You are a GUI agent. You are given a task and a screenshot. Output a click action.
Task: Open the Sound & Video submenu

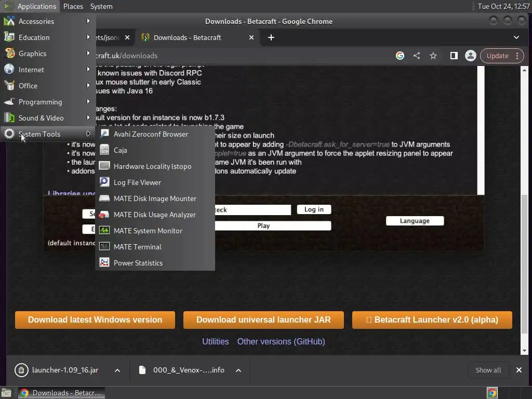[x=48, y=118]
